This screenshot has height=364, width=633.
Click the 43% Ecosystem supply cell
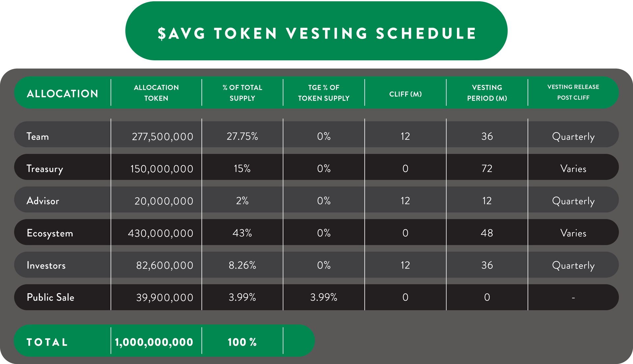[x=242, y=233]
